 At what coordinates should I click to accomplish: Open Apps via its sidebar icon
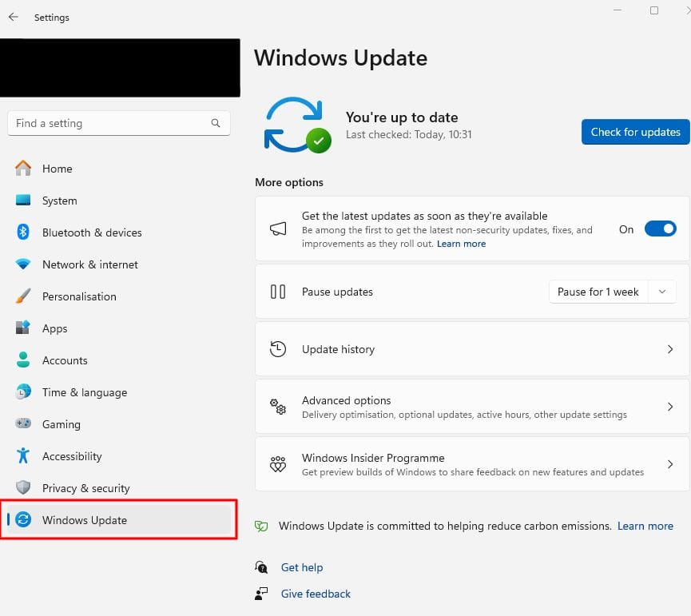point(25,328)
